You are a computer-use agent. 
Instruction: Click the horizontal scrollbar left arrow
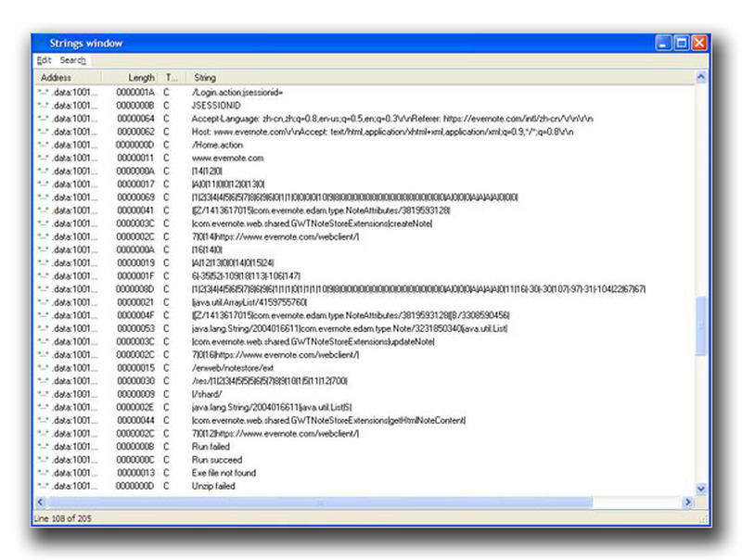pyautogui.click(x=39, y=503)
